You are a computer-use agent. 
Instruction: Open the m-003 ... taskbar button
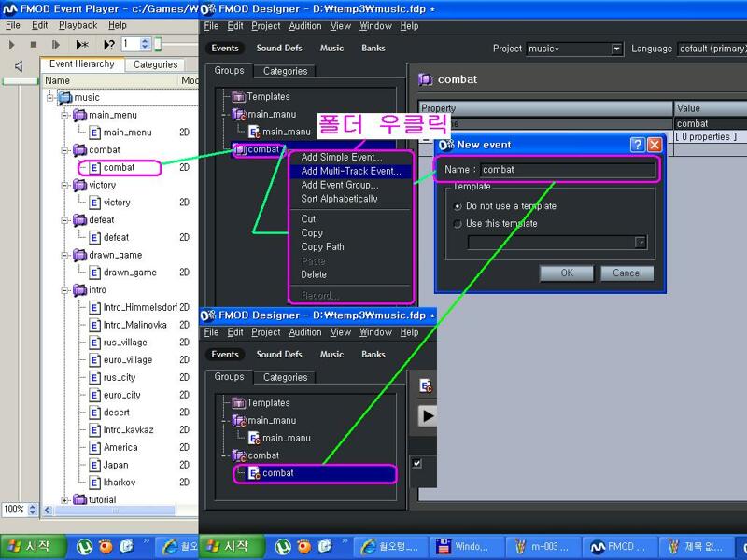[x=543, y=547]
